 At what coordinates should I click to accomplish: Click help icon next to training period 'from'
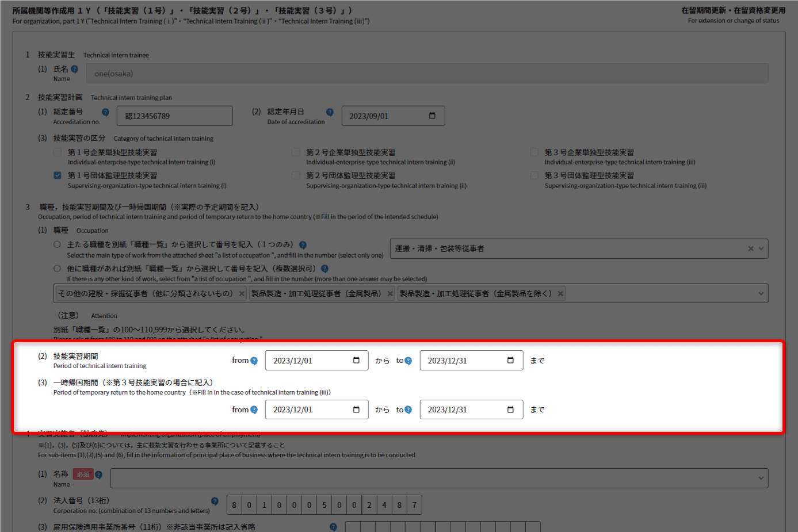pyautogui.click(x=254, y=361)
